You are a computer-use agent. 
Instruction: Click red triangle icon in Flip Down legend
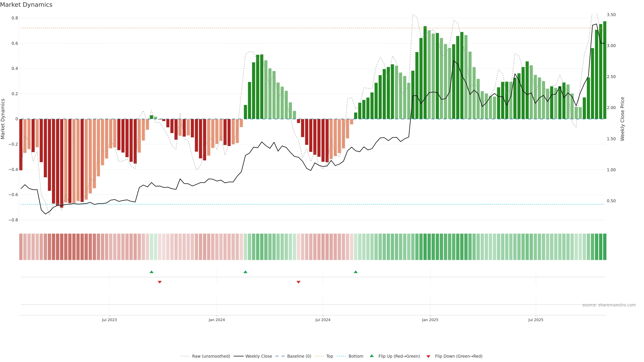(x=428, y=356)
